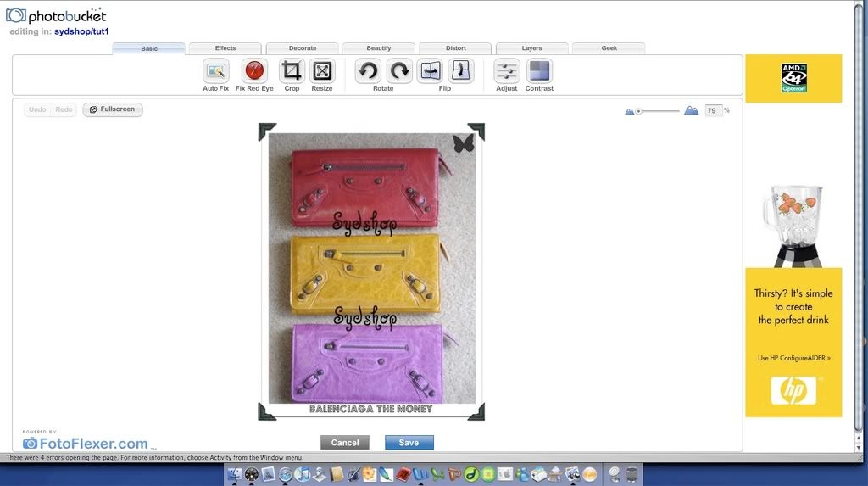Click the BALENCIAGA THE MONEY caption
The width and height of the screenshot is (868, 486).
[371, 409]
